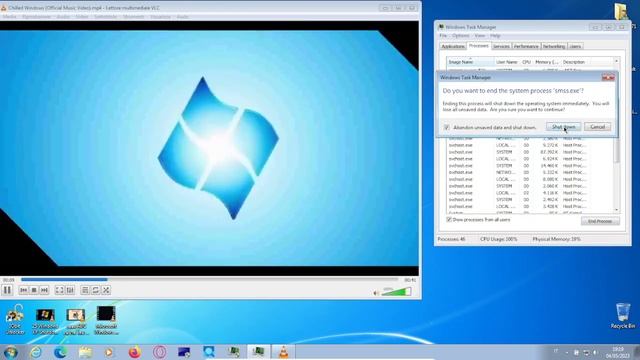Click End Process in Task Manager
Image resolution: width=640 pixels, height=360 pixels.
(600, 221)
